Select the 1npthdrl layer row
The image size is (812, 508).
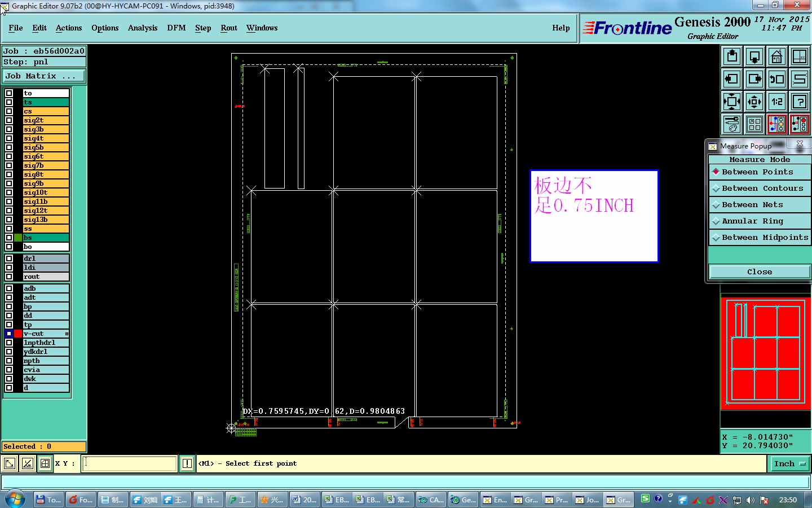pyautogui.click(x=46, y=343)
